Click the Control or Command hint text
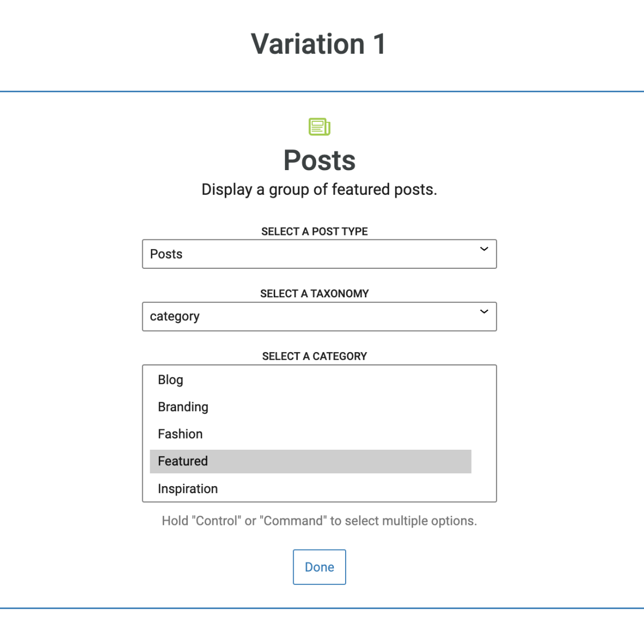This screenshot has width=644, height=644. (319, 521)
